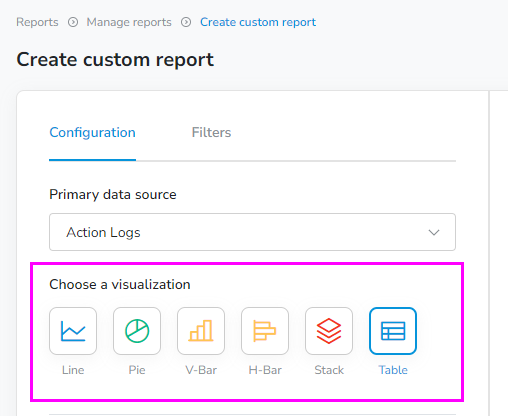
Task: Click the Pie label under visualizations
Action: pyautogui.click(x=137, y=370)
